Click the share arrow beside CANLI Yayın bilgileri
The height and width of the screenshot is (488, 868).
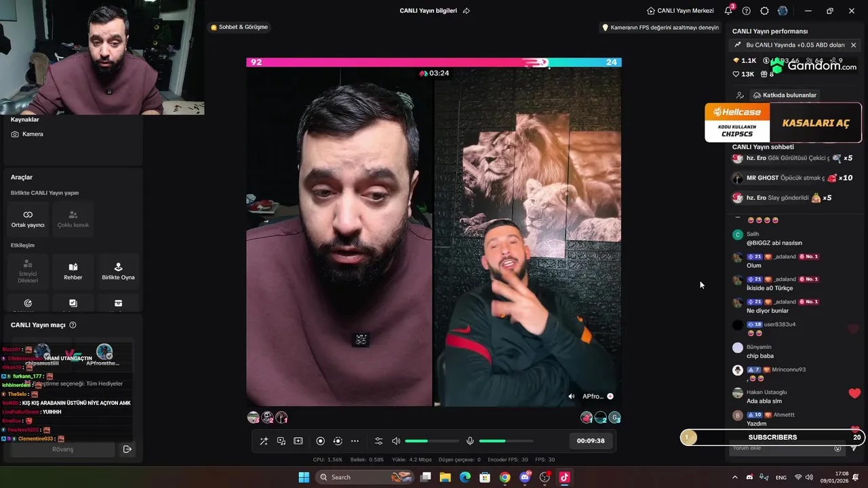[x=466, y=11]
